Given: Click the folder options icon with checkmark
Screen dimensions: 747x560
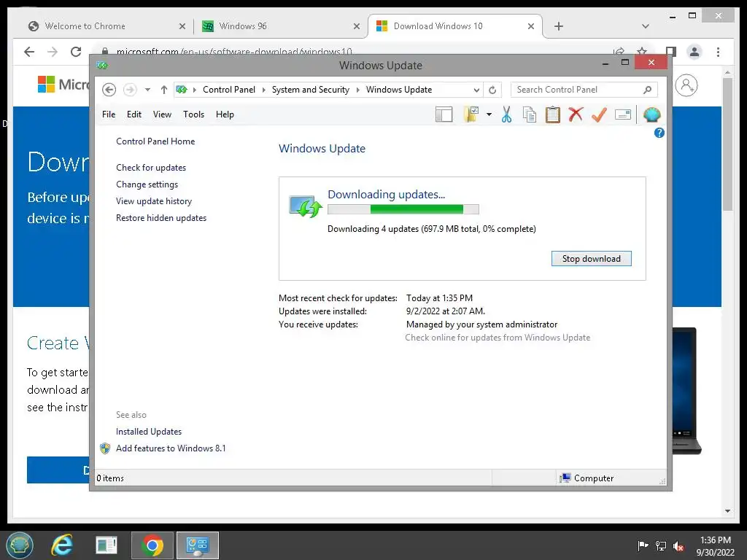Looking at the screenshot, I should coord(471,114).
